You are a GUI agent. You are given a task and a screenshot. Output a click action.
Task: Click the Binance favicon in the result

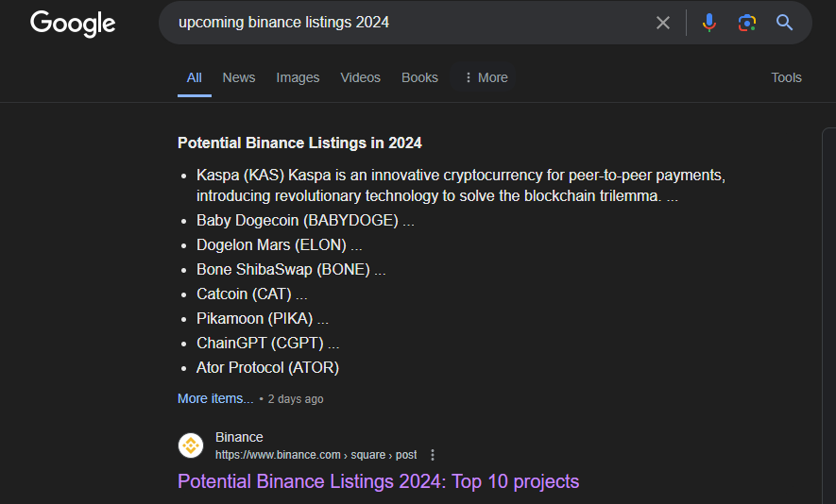tap(191, 445)
